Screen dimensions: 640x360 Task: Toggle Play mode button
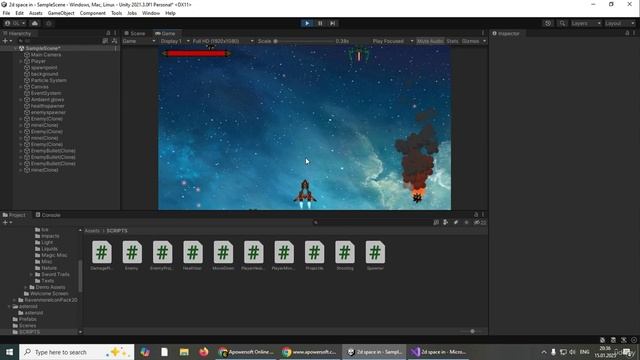[307, 23]
